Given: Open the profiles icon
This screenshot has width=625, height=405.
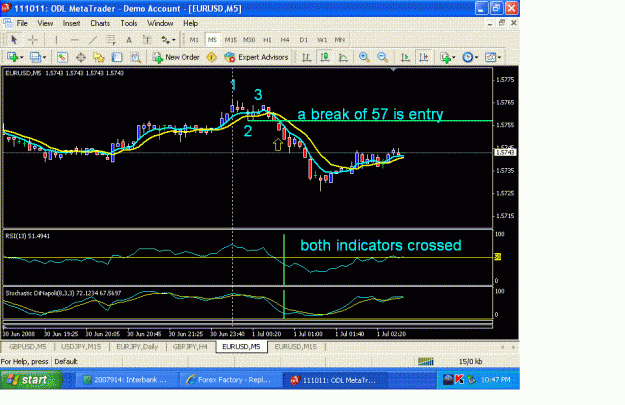Looking at the screenshot, I should 35,57.
